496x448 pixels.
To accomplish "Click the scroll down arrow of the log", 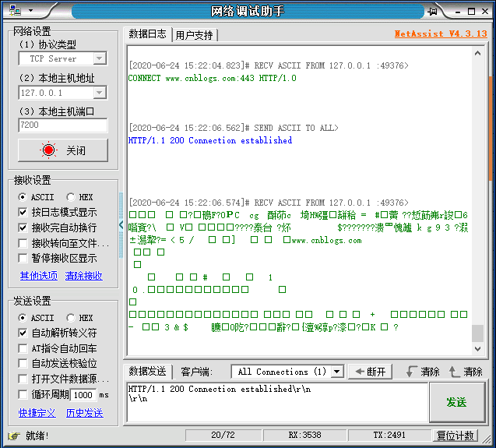I will tap(477, 348).
